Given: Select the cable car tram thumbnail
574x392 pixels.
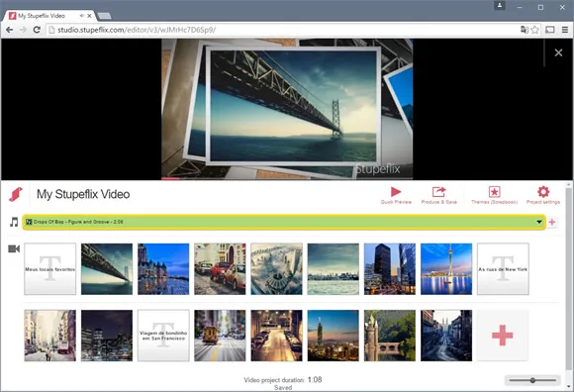Looking at the screenshot, I should pyautogui.click(x=220, y=336).
